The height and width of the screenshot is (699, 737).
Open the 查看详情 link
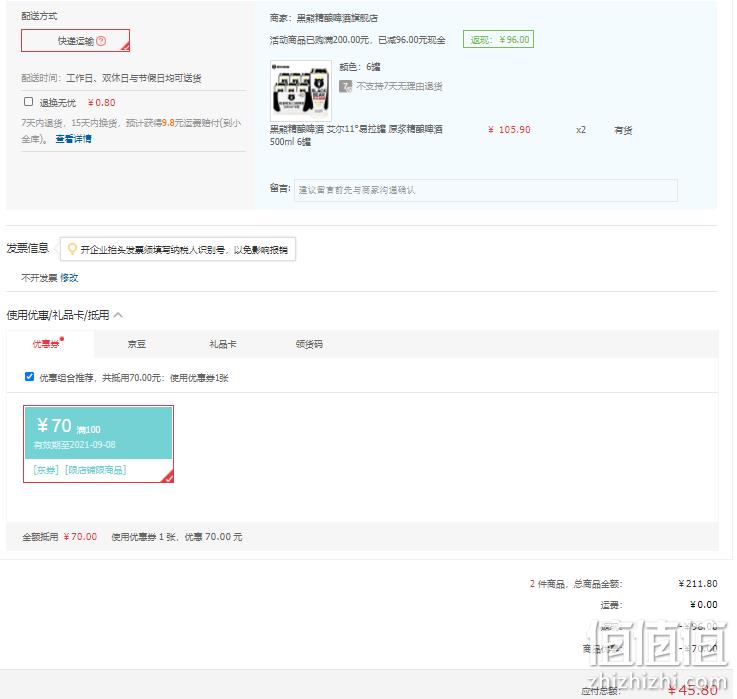(x=73, y=139)
